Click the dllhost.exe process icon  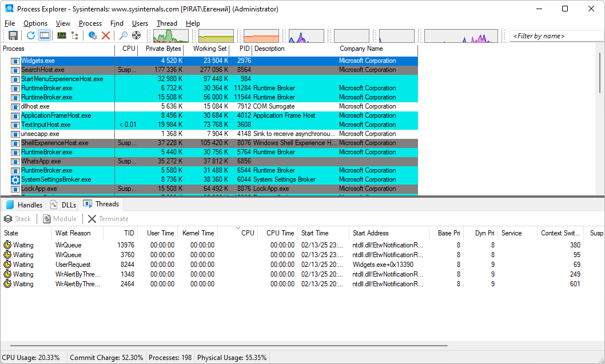[15, 106]
